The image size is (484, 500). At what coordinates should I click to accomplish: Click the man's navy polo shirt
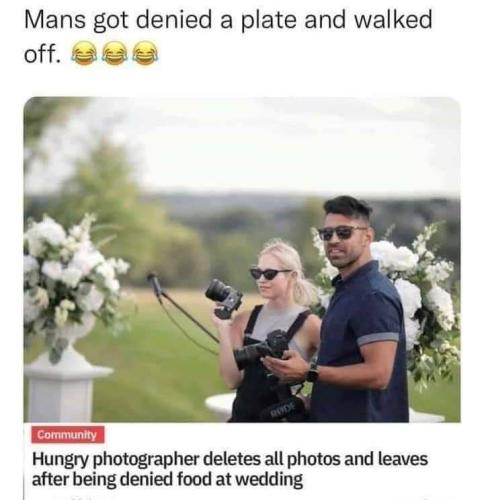362,340
